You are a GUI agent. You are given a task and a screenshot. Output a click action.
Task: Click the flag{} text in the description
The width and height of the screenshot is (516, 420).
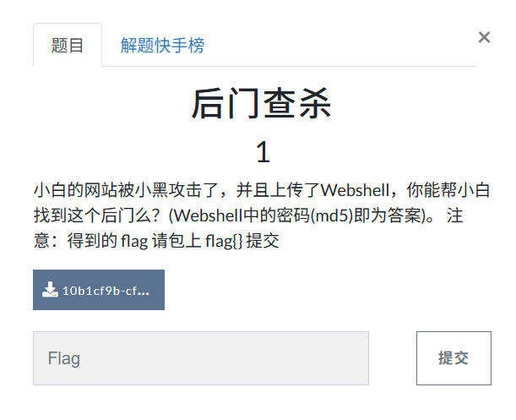coord(224,241)
